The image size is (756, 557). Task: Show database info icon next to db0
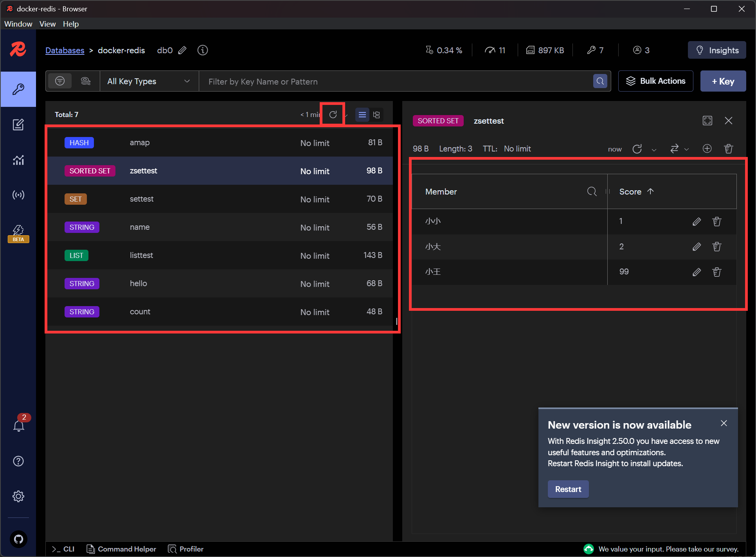point(203,50)
